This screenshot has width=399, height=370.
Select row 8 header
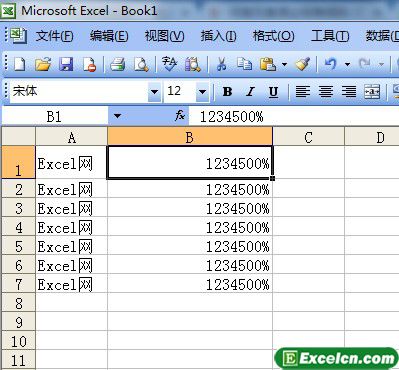click(x=18, y=303)
